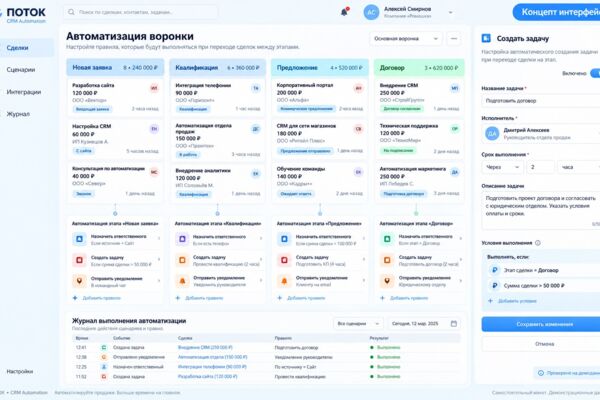Open the Исполнитель selector with Дмитрий Алексеев

click(541, 134)
